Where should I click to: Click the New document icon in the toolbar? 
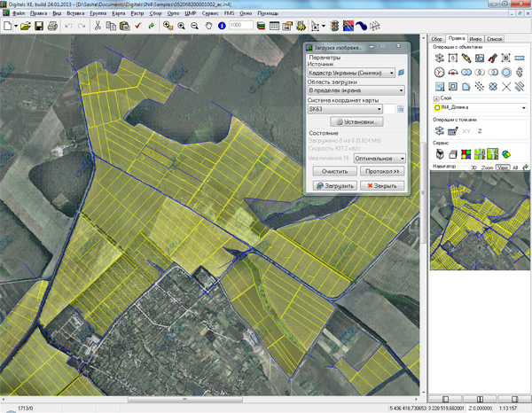tap(7, 27)
